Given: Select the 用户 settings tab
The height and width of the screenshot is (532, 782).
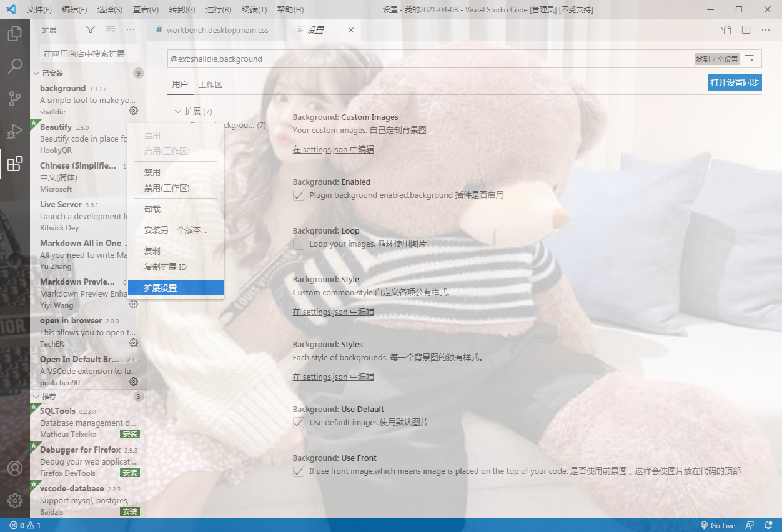Looking at the screenshot, I should 180,84.
